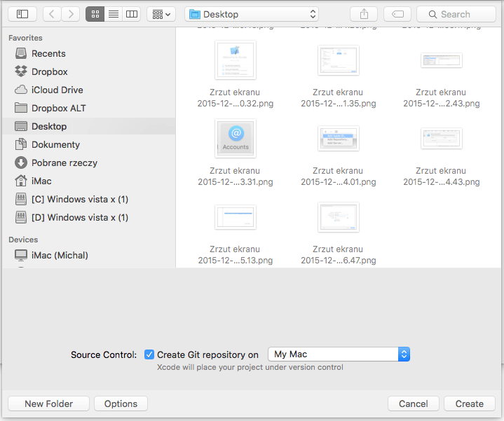504x421 pixels.
Task: Click the forward navigation arrow
Action: coord(71,14)
